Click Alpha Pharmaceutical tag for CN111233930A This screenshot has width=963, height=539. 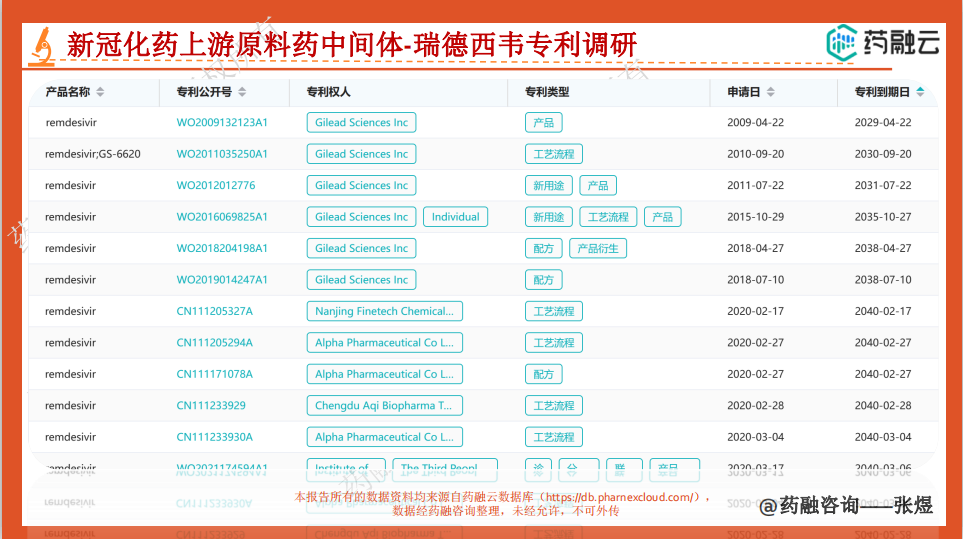[384, 437]
